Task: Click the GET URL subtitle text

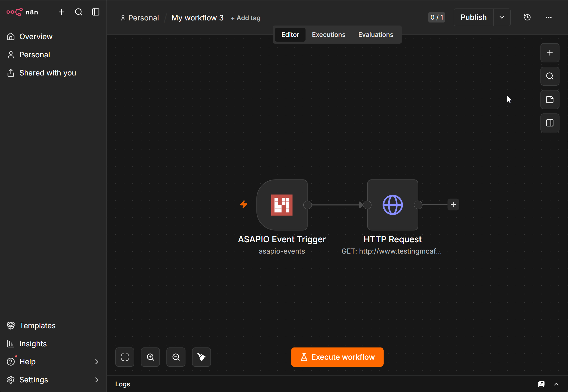Action: 392,251
